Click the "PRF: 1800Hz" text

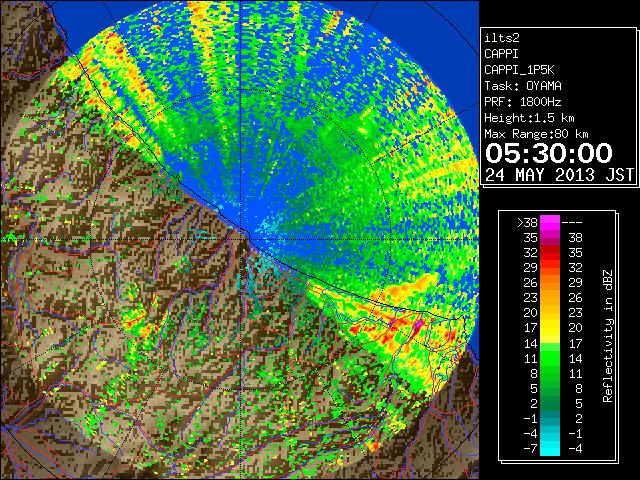click(x=523, y=102)
